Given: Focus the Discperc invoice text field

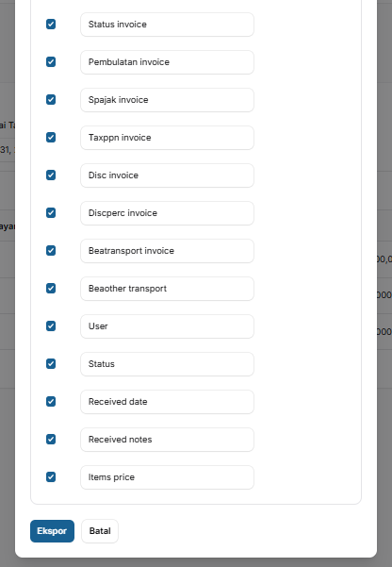Looking at the screenshot, I should pos(167,213).
